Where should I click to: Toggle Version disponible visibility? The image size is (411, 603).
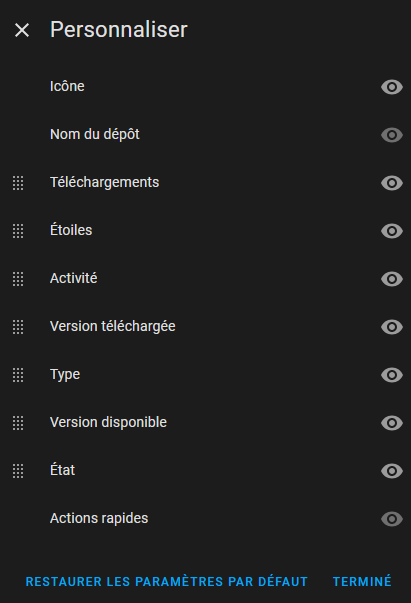pos(392,423)
